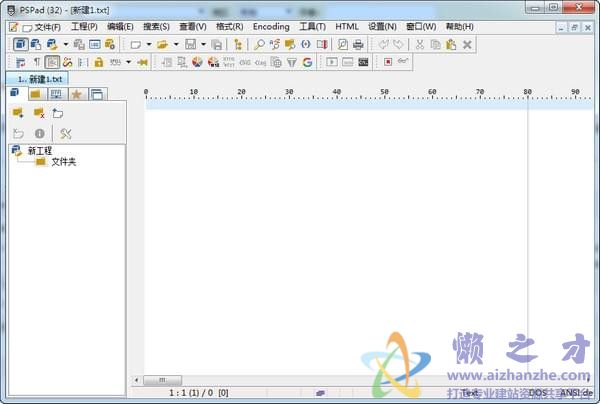The height and width of the screenshot is (404, 600).
Task: Switch to the 新建1.txt document tab
Action: click(37, 79)
